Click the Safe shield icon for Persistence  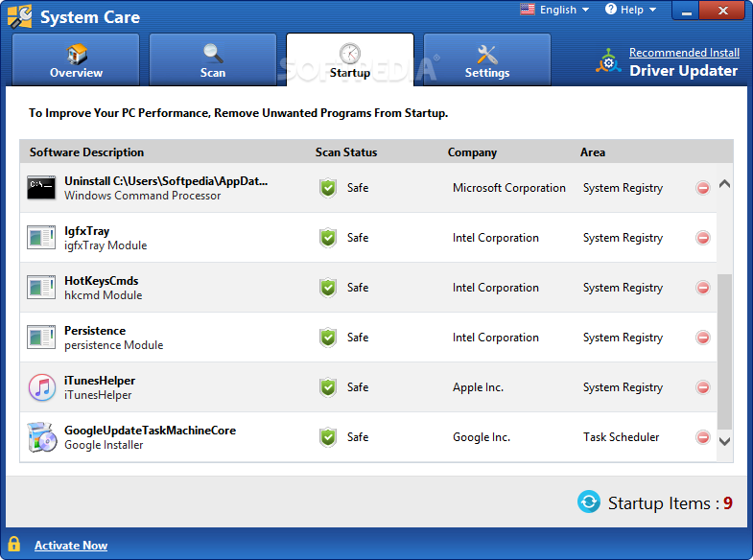pos(328,338)
